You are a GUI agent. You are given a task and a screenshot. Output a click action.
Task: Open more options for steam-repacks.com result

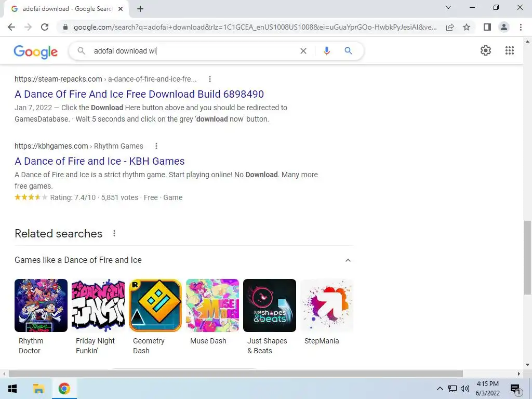(210, 79)
